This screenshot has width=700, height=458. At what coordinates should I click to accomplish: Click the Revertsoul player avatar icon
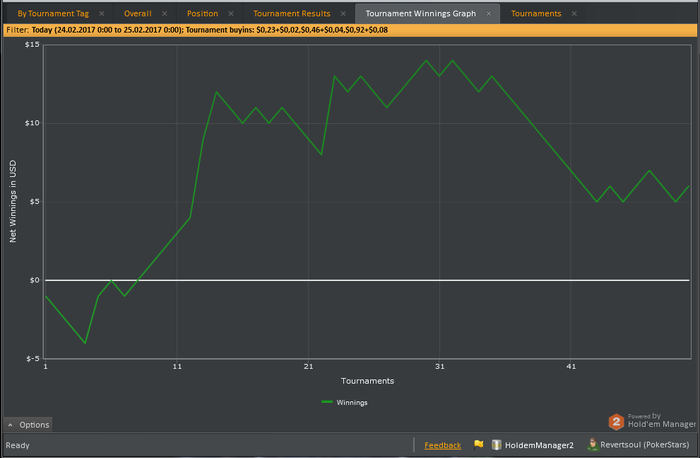tap(592, 445)
